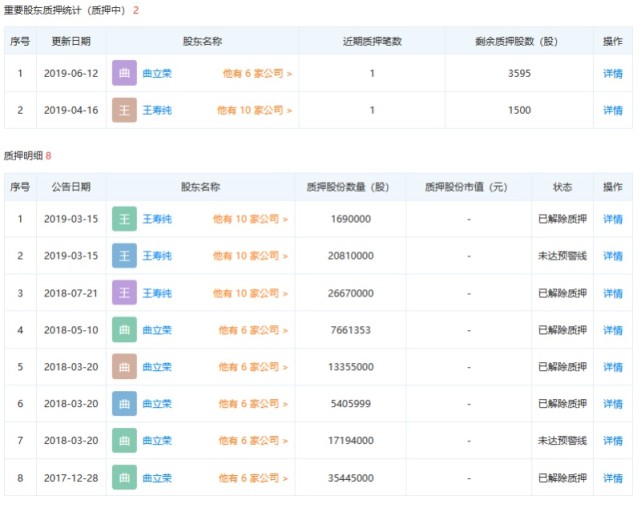View 详情 for the 17194000 pledge row

pyautogui.click(x=612, y=441)
